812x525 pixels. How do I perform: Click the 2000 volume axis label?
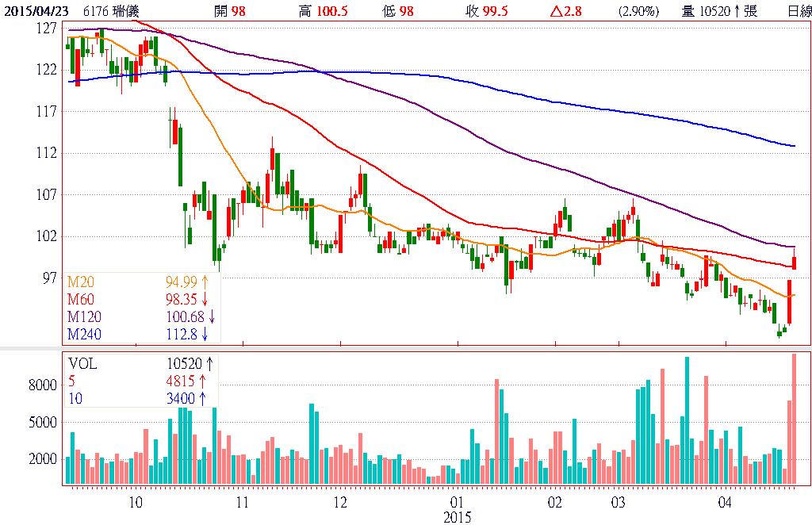(x=43, y=459)
